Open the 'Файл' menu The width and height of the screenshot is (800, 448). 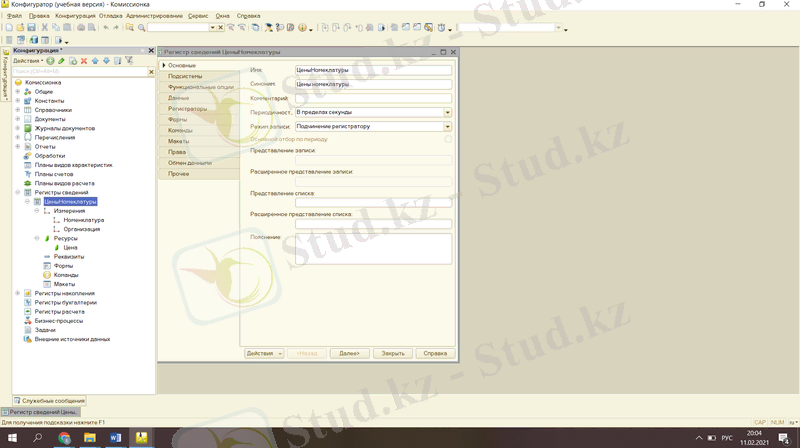(x=14, y=16)
